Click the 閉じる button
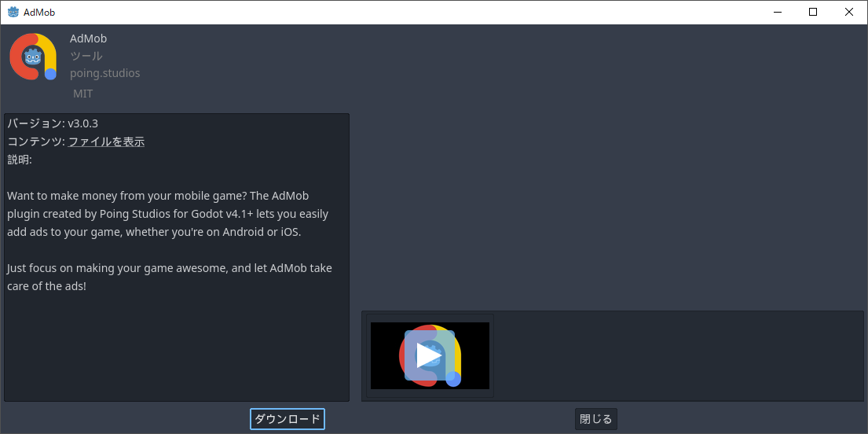 [596, 419]
